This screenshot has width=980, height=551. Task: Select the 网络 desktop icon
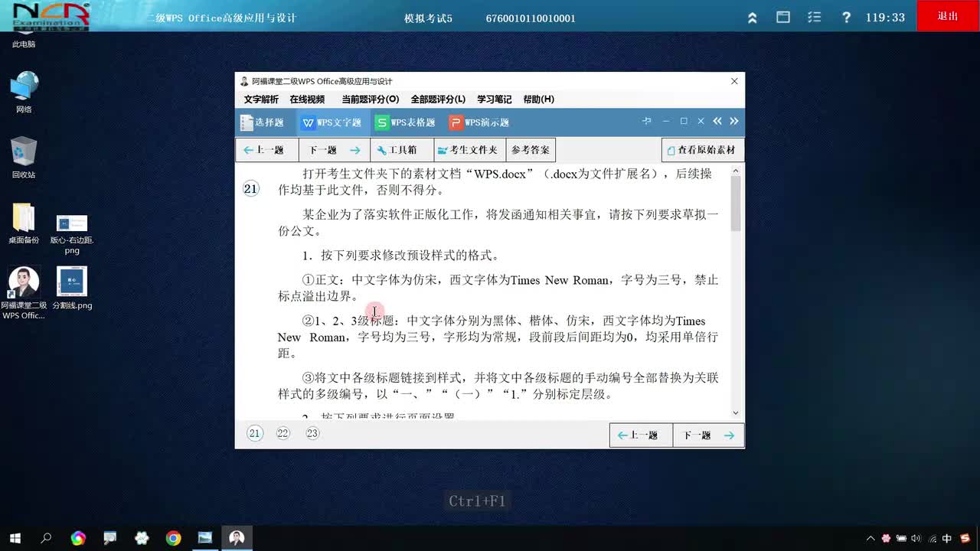[x=24, y=92]
